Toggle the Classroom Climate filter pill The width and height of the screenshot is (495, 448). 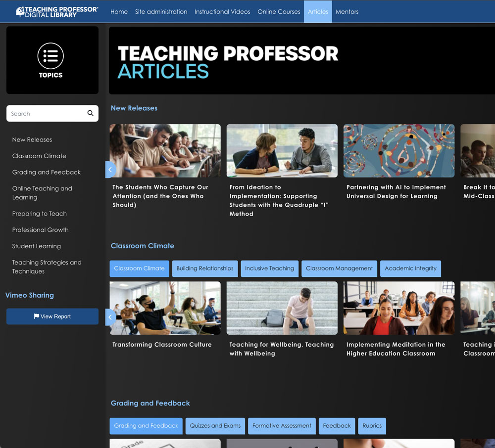tap(139, 269)
